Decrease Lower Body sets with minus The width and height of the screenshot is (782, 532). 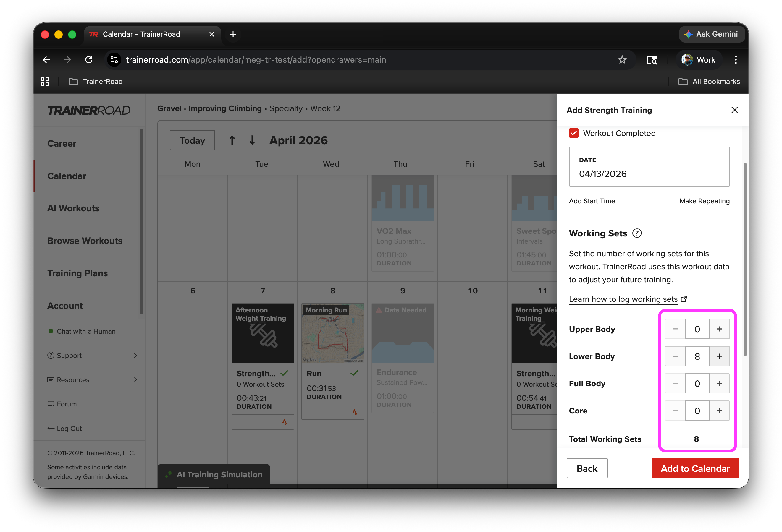pyautogui.click(x=675, y=356)
